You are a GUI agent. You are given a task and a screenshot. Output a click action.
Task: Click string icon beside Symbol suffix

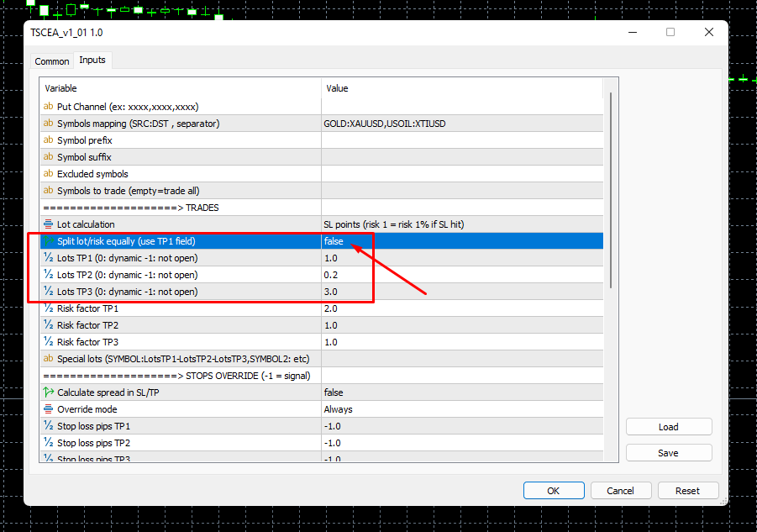[x=48, y=157]
